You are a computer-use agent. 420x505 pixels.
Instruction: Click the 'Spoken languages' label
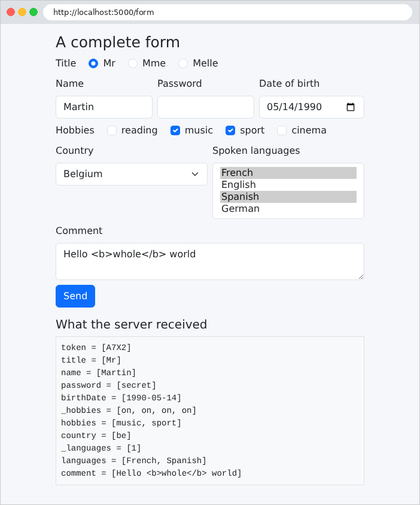[256, 151]
